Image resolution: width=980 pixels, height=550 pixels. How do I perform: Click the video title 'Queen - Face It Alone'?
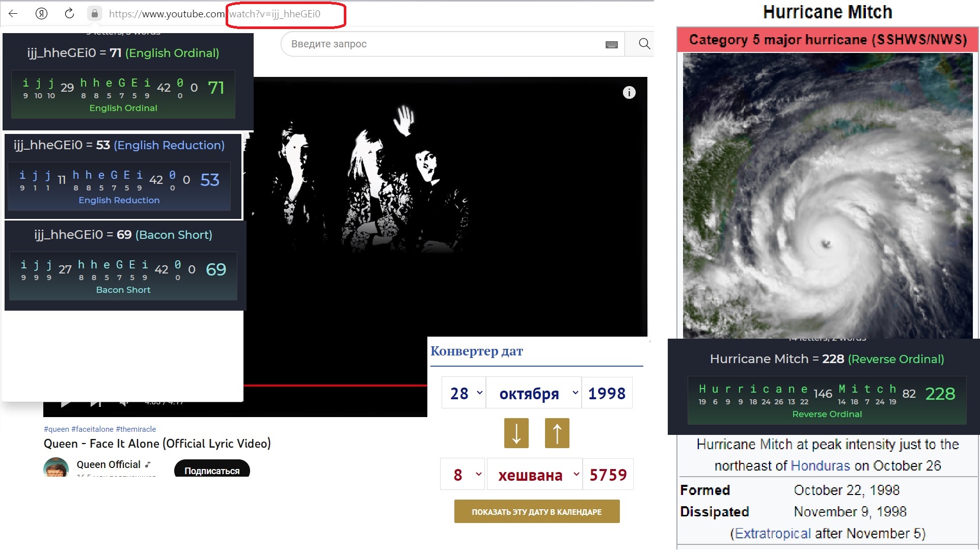157,444
